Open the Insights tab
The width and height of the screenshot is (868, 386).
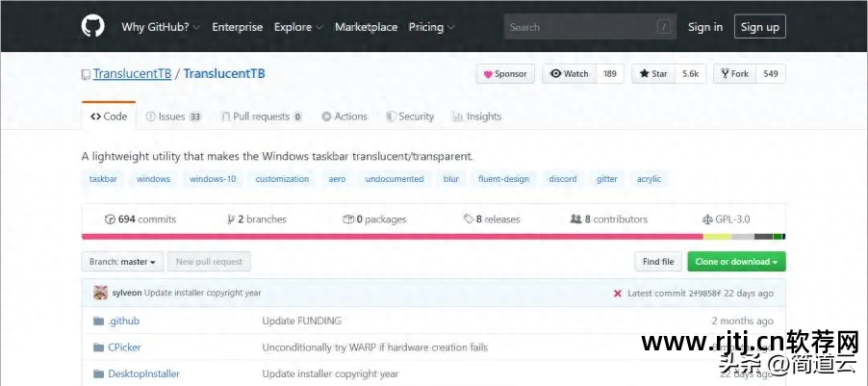click(x=476, y=116)
